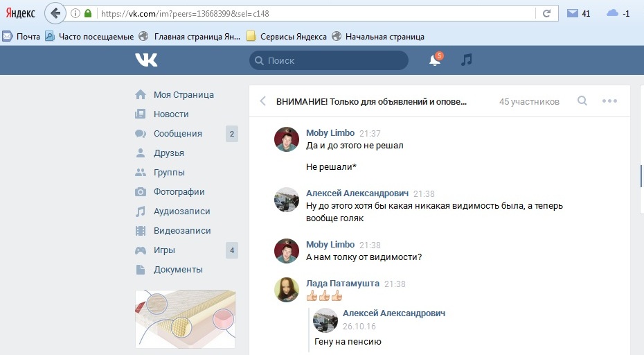Click Алексей Александрович avatar at 21:38 message
Viewport: 644px width, 355px height.
point(287,200)
